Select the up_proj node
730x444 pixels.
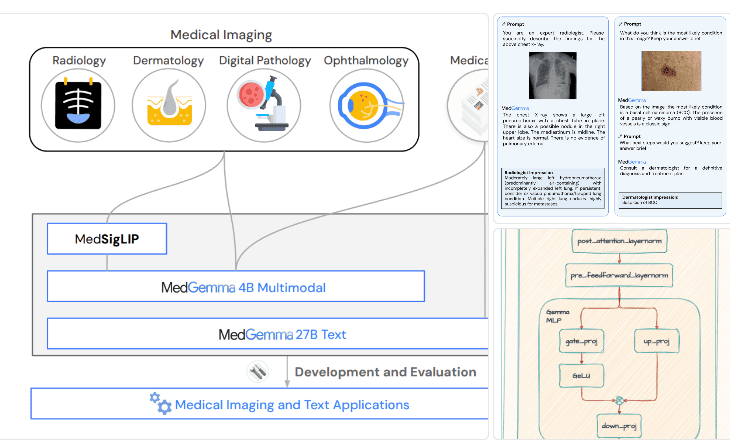(654, 342)
